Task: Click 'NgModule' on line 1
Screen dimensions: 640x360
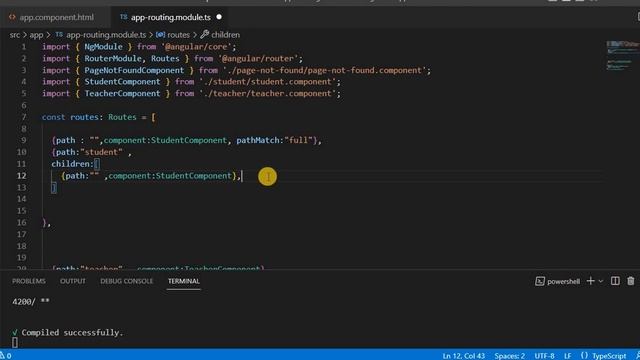Action: [x=103, y=47]
